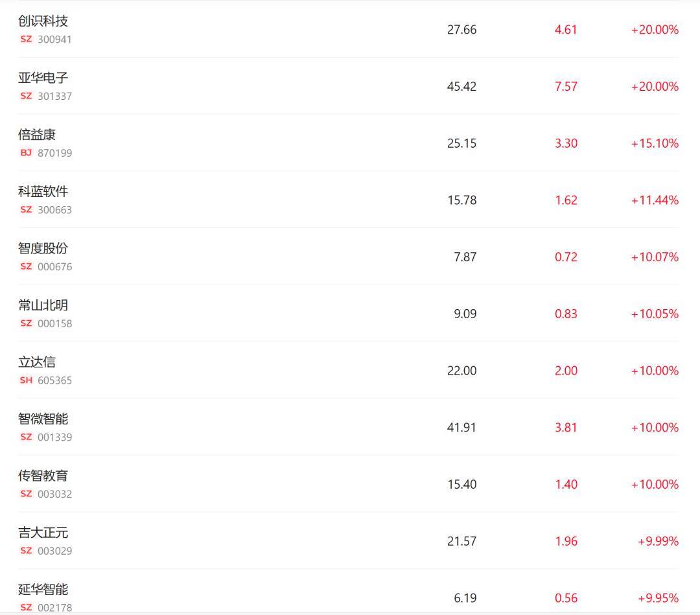Click the SZ badge beside 300663
Image resolution: width=700 pixels, height=615 pixels.
tap(26, 209)
